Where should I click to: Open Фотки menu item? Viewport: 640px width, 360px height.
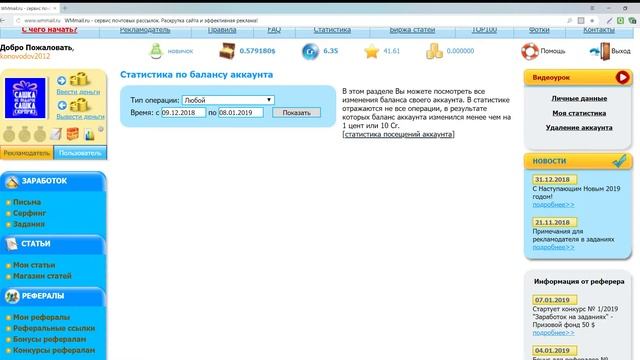tap(539, 30)
